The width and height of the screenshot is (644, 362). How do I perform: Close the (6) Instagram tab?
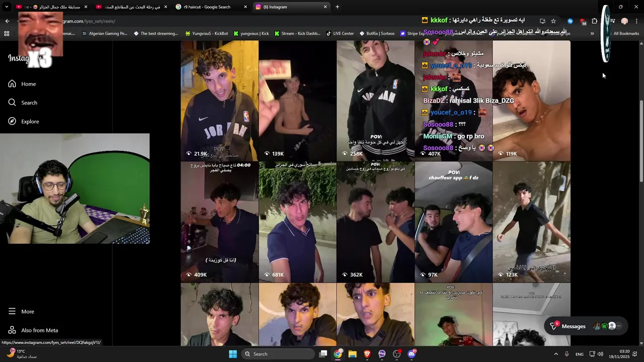pos(325,7)
